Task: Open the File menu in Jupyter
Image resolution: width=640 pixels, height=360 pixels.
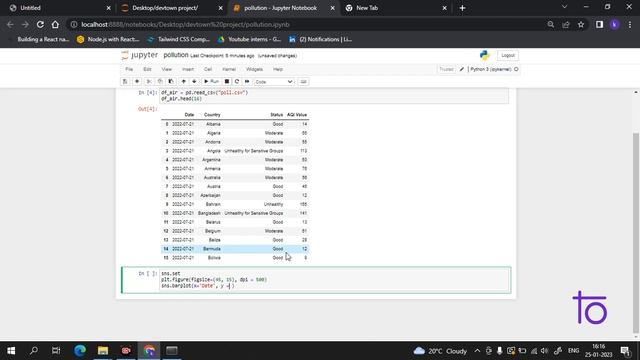Action: coord(129,69)
